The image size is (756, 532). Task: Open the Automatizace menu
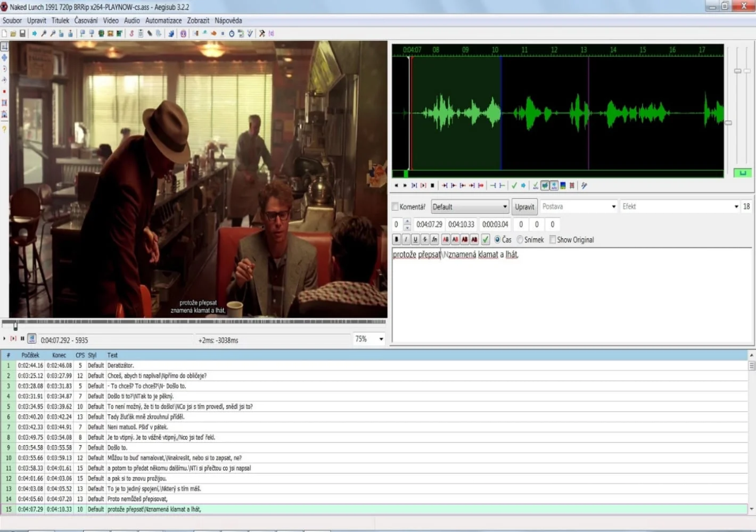[x=163, y=21]
